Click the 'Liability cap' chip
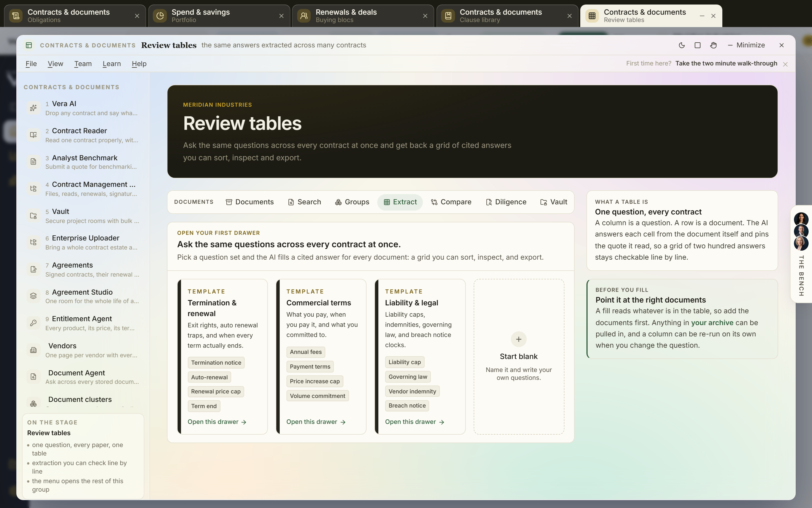The height and width of the screenshot is (508, 812). [x=404, y=362]
